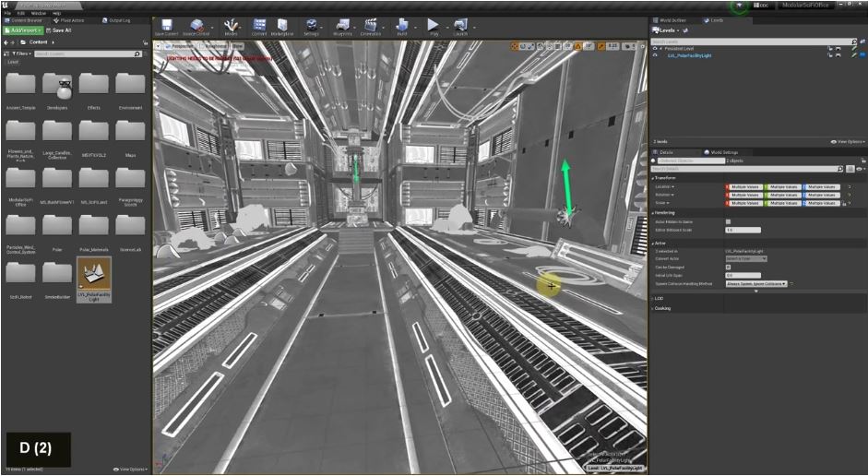Open the Spawn Collision Handling Method dropdown
Viewport: 868px width, 476px height.
tap(757, 284)
